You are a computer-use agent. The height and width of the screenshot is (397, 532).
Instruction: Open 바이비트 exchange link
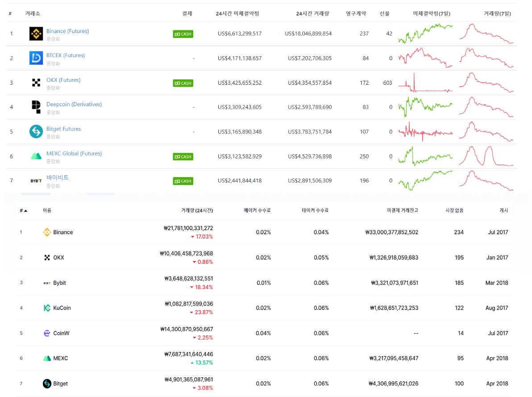(57, 177)
